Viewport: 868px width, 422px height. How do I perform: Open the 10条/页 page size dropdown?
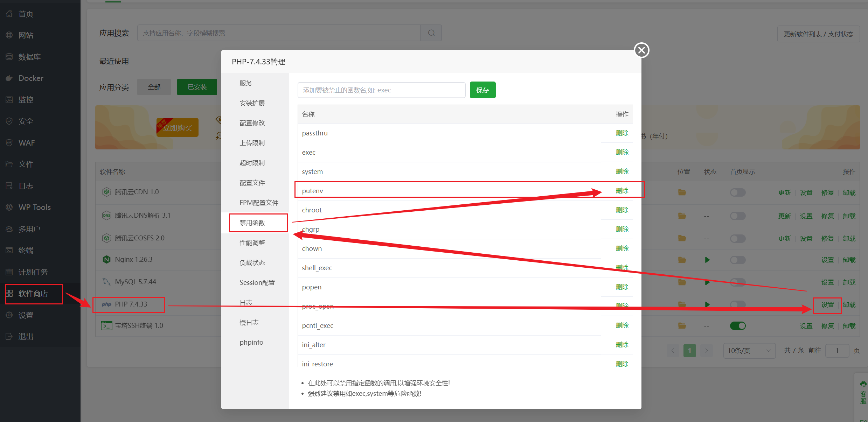point(749,351)
